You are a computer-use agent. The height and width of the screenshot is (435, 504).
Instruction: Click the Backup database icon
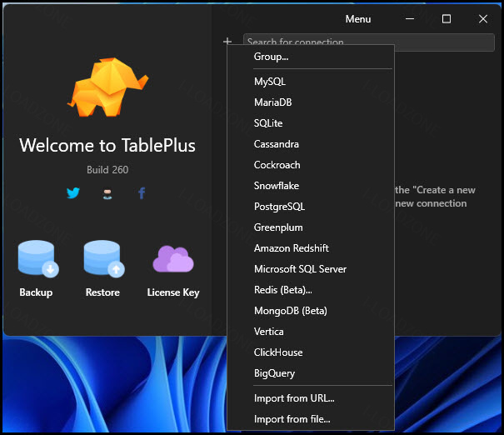[x=38, y=258]
